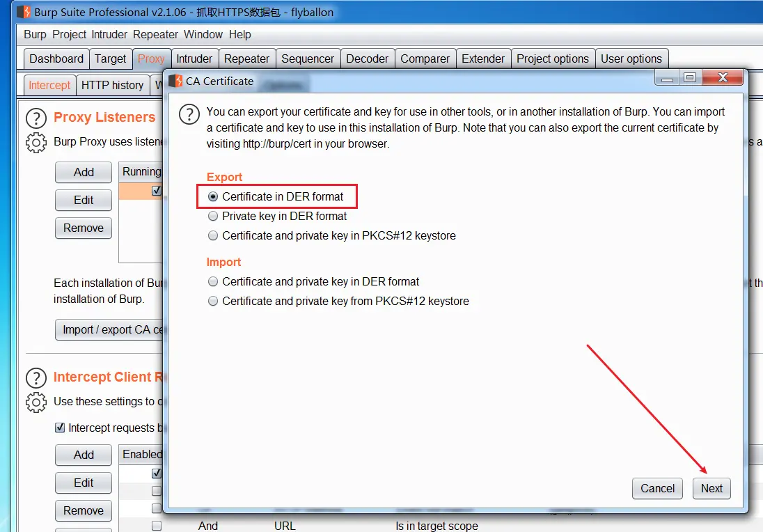Choose import from PKCS#12 keystore option

pyautogui.click(x=212, y=301)
